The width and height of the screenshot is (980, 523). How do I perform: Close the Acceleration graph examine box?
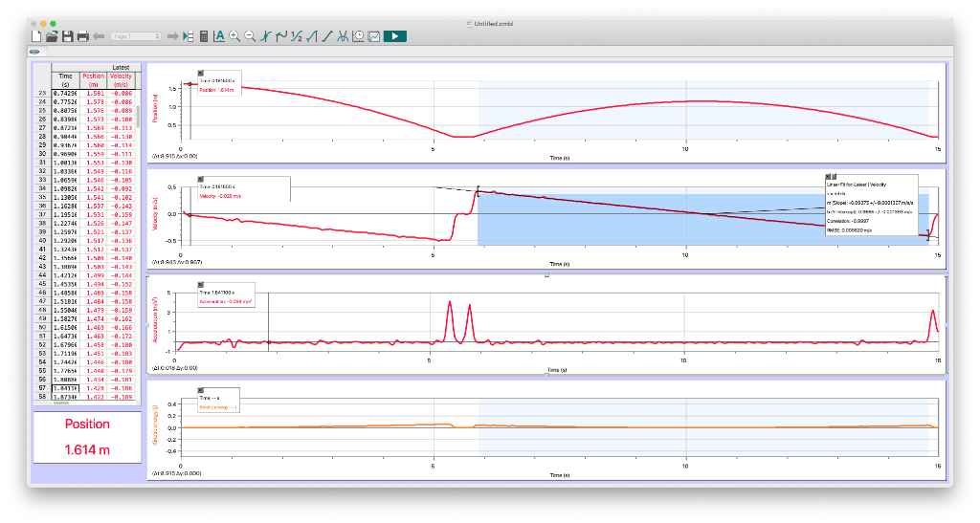[x=201, y=285]
